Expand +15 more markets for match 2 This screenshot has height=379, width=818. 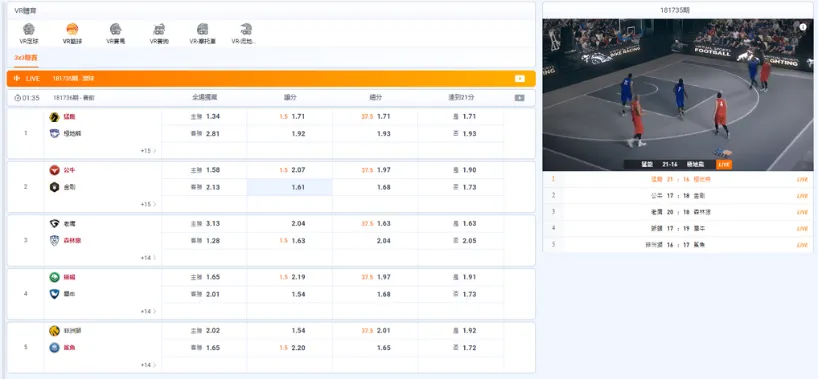[148, 204]
